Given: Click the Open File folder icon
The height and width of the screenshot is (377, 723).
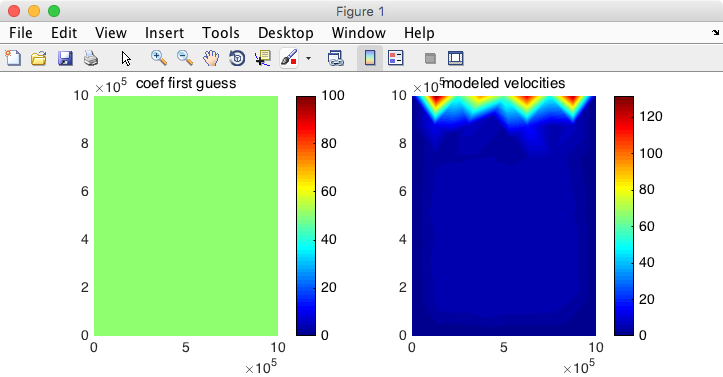Looking at the screenshot, I should click(39, 58).
